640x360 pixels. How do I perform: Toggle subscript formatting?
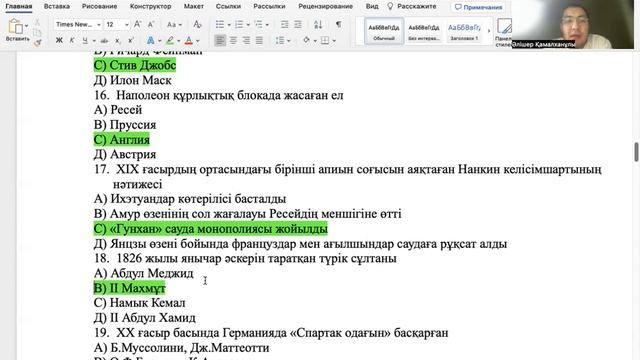(118, 41)
